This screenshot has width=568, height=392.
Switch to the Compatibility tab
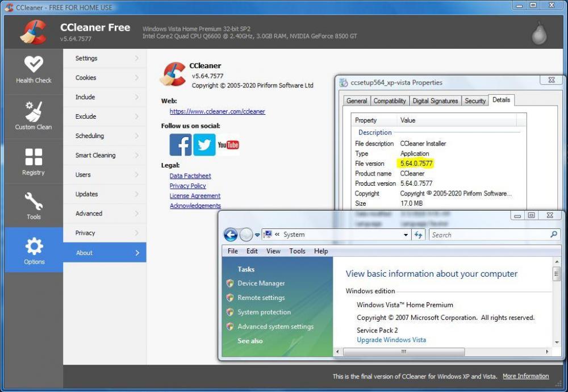[390, 101]
